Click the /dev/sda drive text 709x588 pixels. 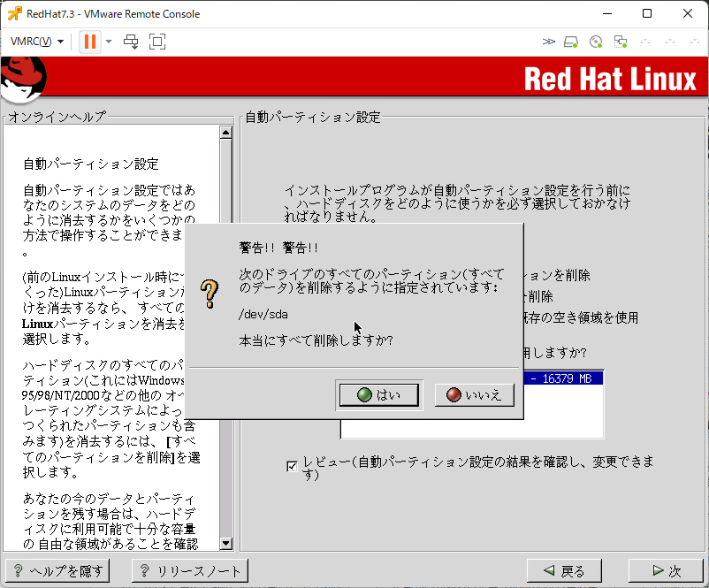click(x=263, y=314)
